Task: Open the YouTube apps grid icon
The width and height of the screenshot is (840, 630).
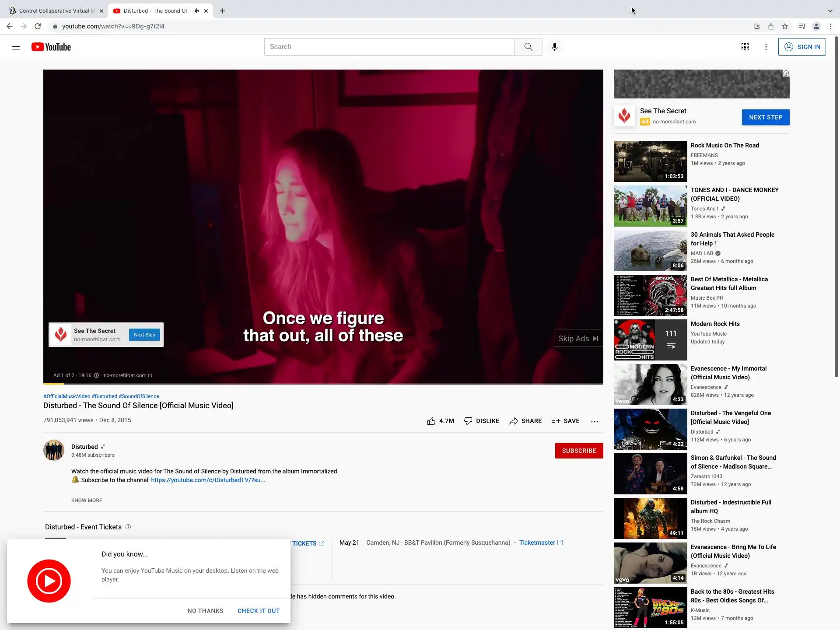Action: point(745,47)
